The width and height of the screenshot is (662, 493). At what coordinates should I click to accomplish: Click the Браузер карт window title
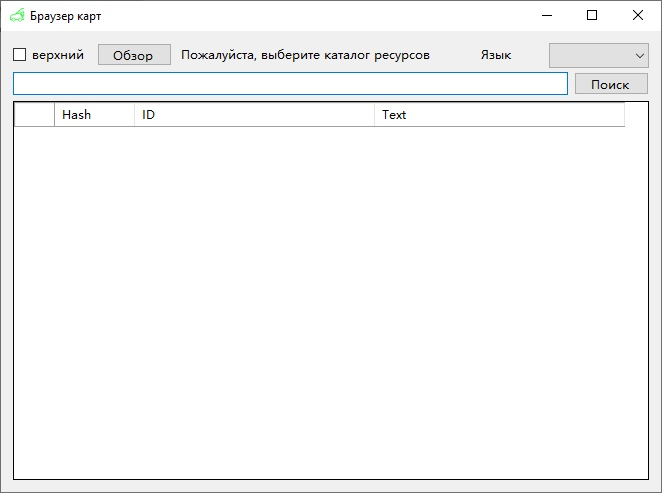click(x=66, y=16)
